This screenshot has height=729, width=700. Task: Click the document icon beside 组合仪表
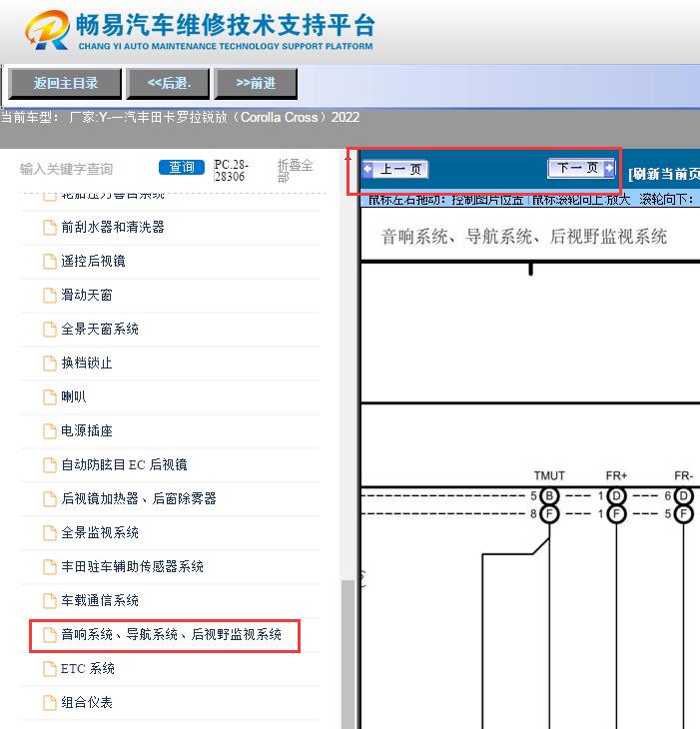(50, 702)
